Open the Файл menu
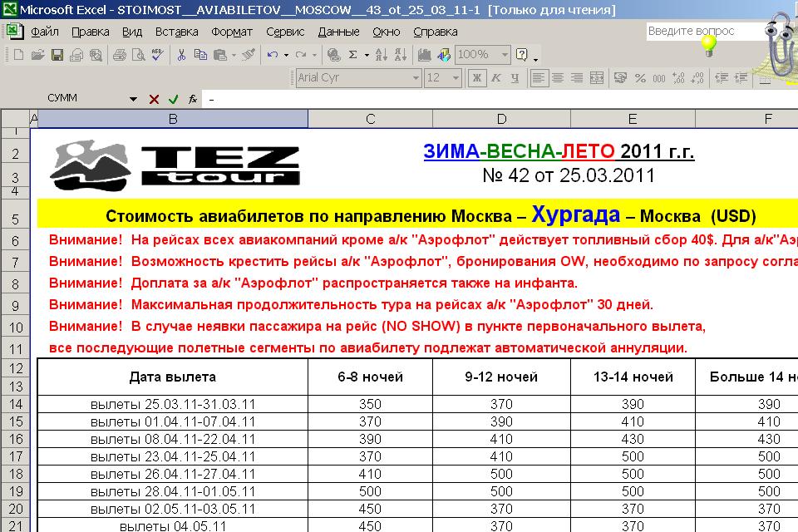798x532 pixels. pos(45,32)
